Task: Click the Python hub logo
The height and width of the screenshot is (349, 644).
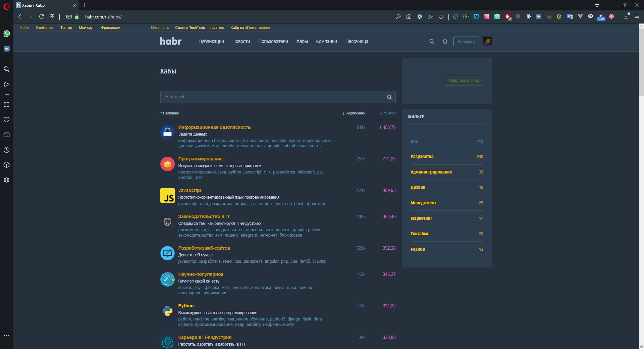Action: coord(167,311)
